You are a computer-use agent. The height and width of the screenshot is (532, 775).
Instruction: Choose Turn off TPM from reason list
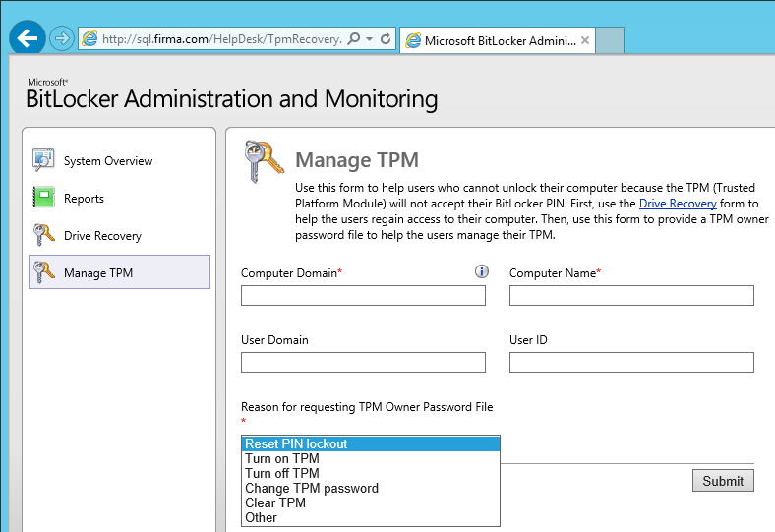[371, 473]
